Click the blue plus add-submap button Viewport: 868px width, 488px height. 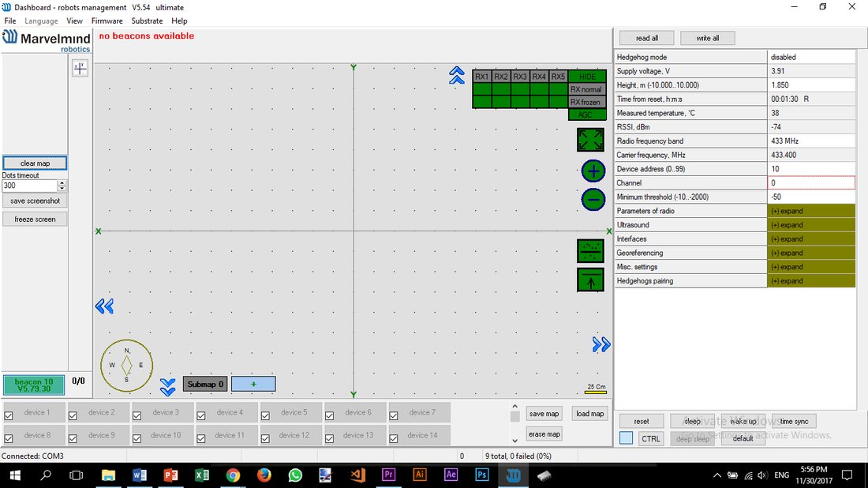click(253, 384)
